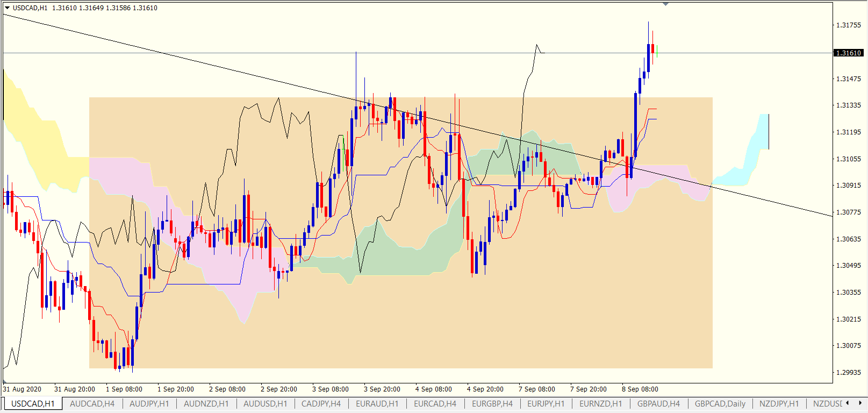Screen dimensions: 868x413
Task: Select the NZDJPY,H1 chart tab
Action: pos(779,403)
